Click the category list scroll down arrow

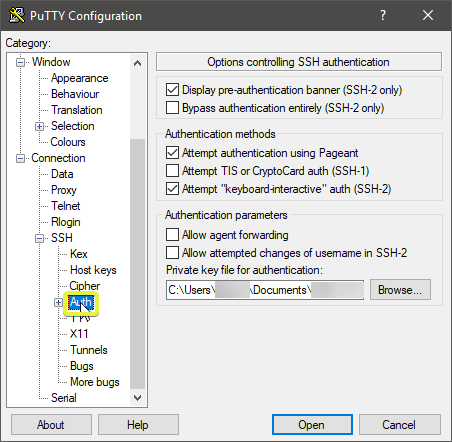coord(137,398)
